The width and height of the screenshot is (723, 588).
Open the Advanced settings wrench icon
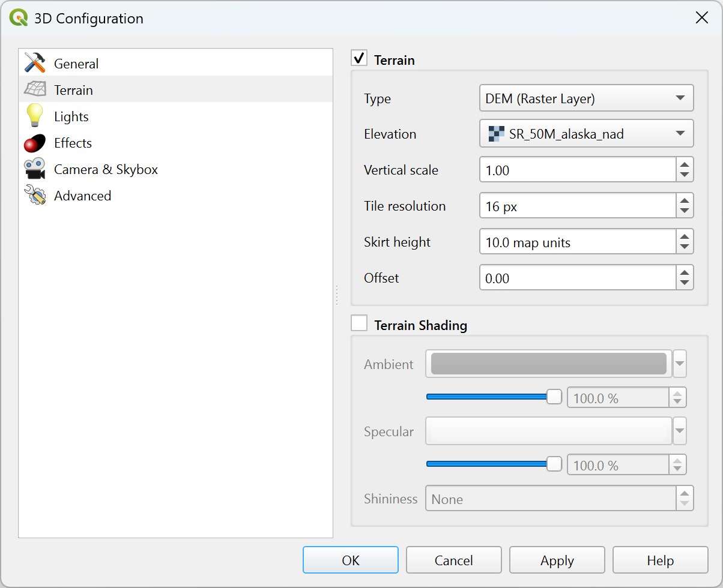click(35, 196)
